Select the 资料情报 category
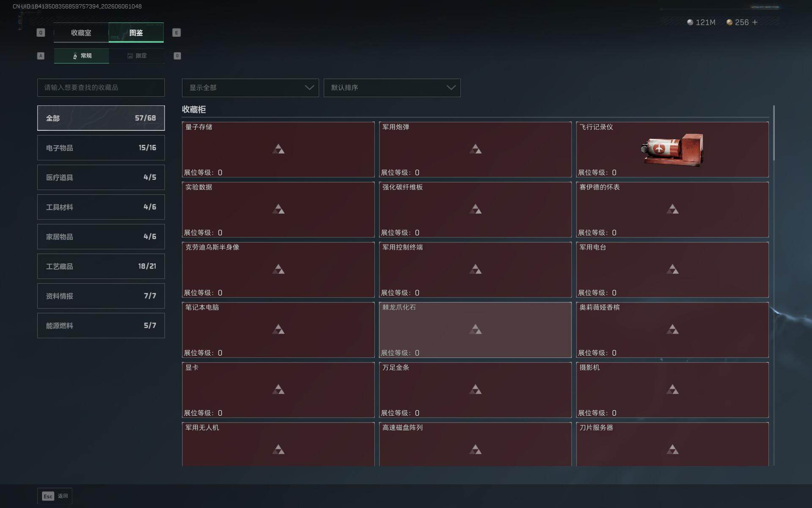 coord(101,296)
